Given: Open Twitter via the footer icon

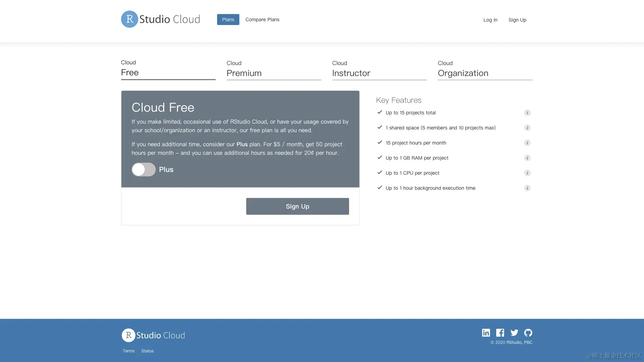Looking at the screenshot, I should [x=514, y=332].
